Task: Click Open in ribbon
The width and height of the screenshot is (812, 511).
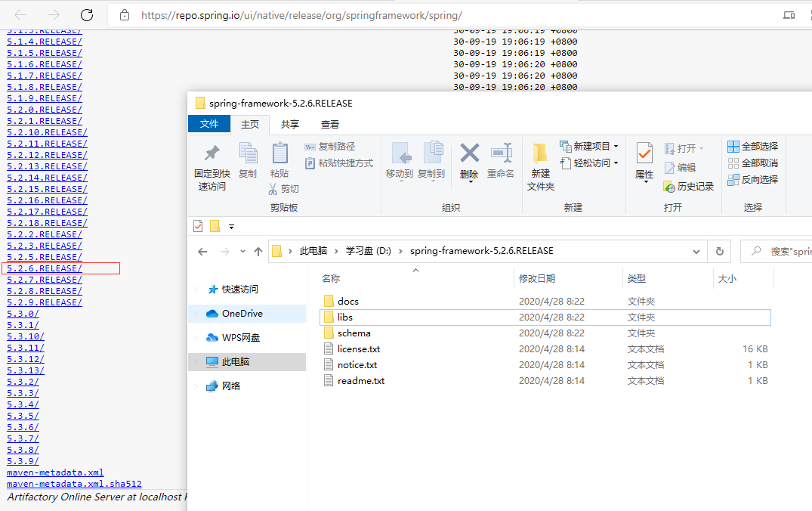Action: pyautogui.click(x=684, y=149)
